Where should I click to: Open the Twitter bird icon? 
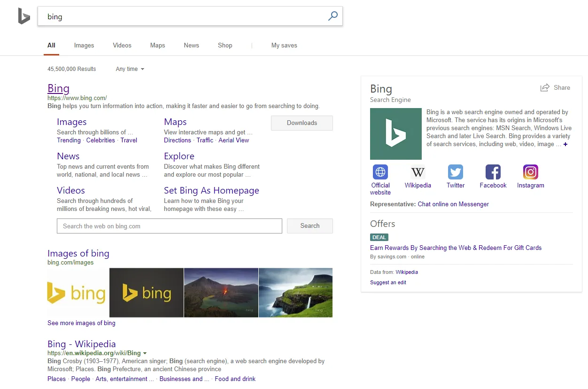[x=456, y=172]
